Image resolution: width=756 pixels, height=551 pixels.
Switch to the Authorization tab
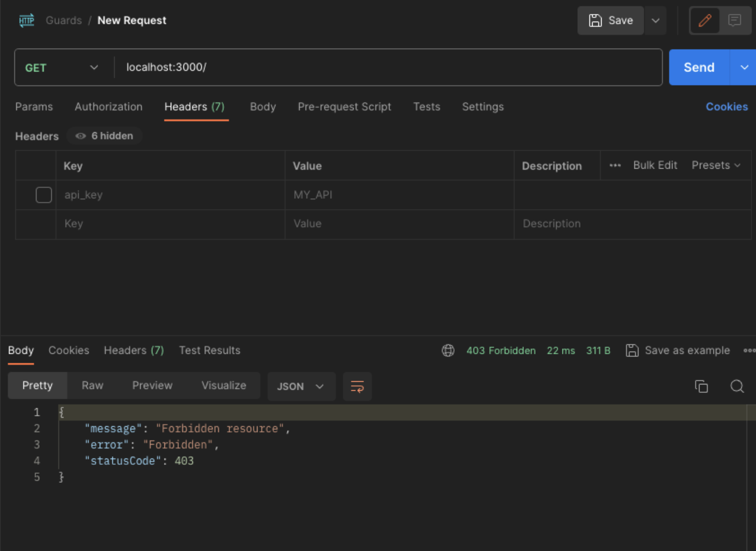[108, 107]
